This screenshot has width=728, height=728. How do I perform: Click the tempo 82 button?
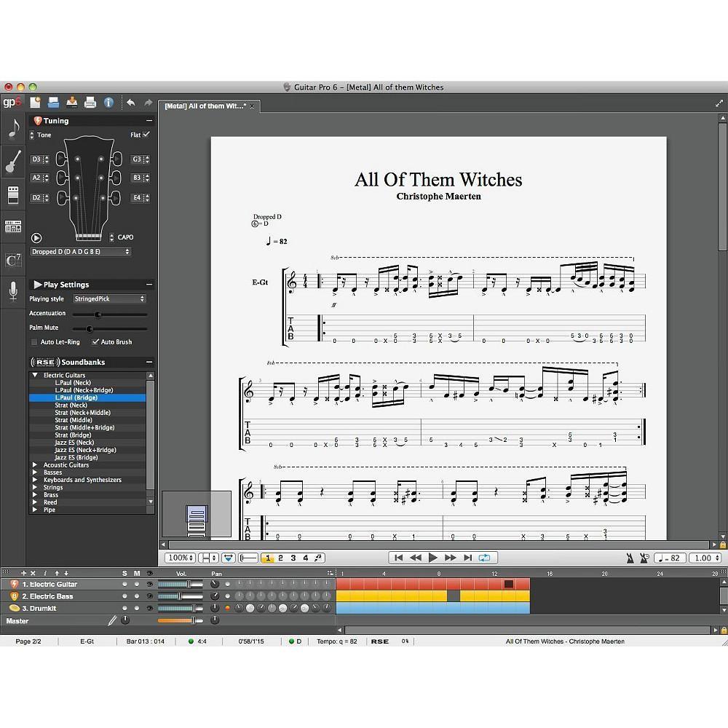pyautogui.click(x=670, y=558)
